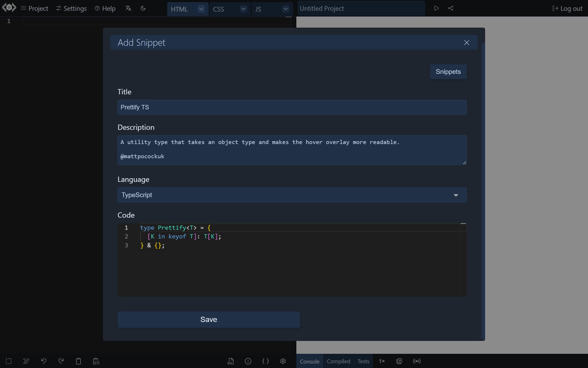Open editor settings via the gear icon
The image size is (588, 368).
pos(283,361)
